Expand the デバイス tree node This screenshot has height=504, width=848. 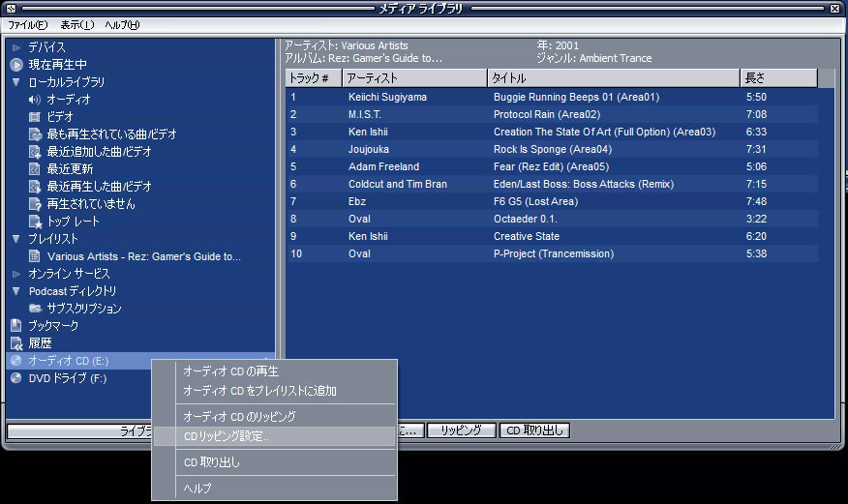(x=16, y=47)
